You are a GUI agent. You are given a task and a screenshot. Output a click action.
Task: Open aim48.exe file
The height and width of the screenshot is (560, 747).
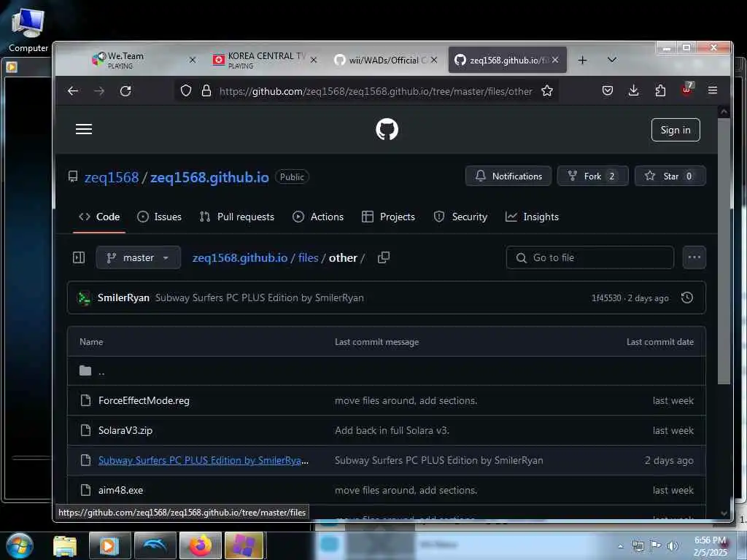click(120, 490)
